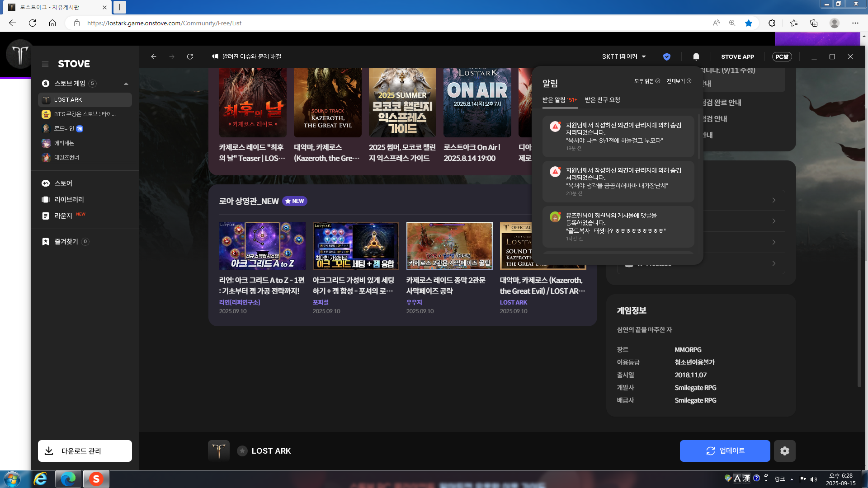This screenshot has height=488, width=868.
Task: Expand the SKTT1페이커 account dropdown
Action: [x=624, y=56]
